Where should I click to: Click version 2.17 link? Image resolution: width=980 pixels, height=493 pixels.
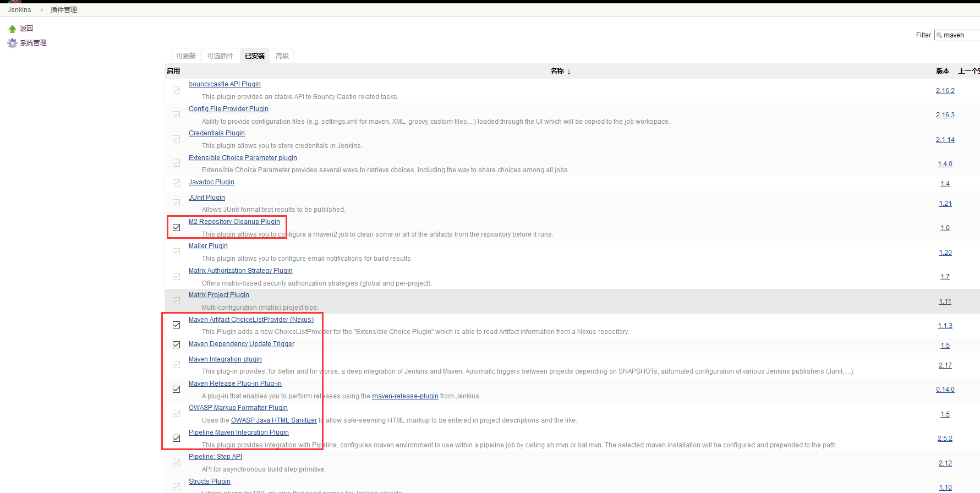(945, 365)
